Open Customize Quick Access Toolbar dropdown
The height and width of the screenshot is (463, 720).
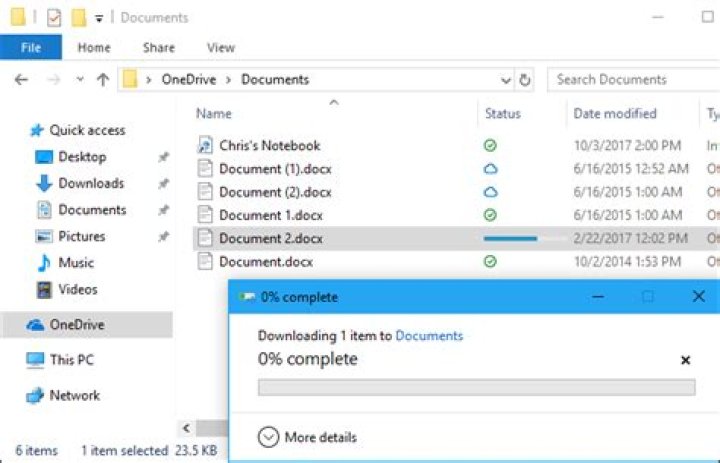pyautogui.click(x=99, y=18)
